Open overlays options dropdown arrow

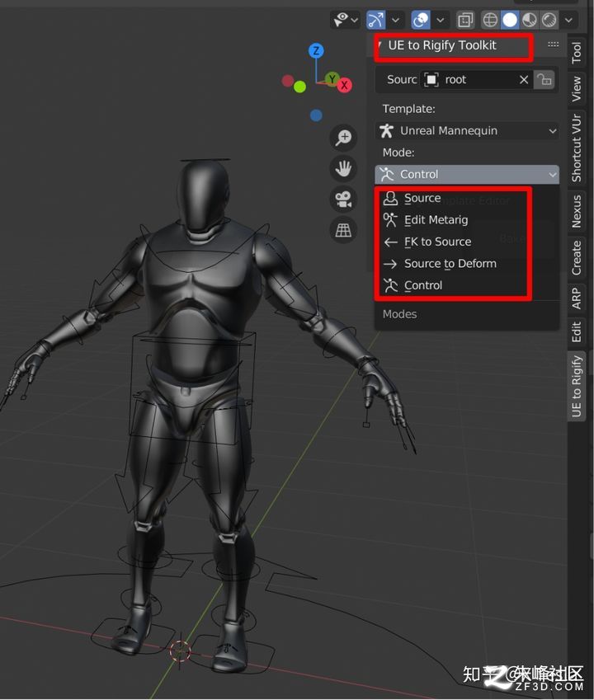tap(441, 20)
